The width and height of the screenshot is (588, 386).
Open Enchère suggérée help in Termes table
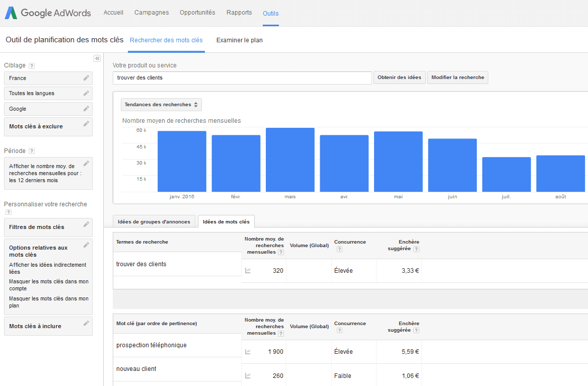click(x=416, y=249)
